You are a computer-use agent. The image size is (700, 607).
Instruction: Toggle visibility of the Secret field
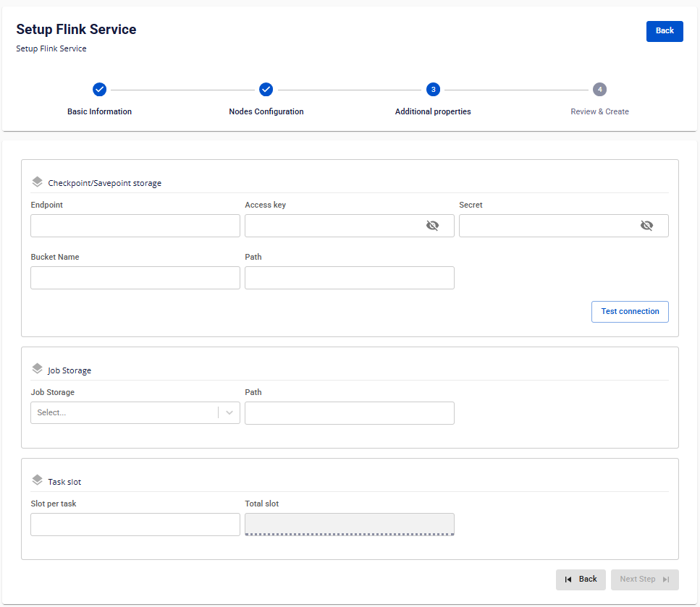coord(646,226)
